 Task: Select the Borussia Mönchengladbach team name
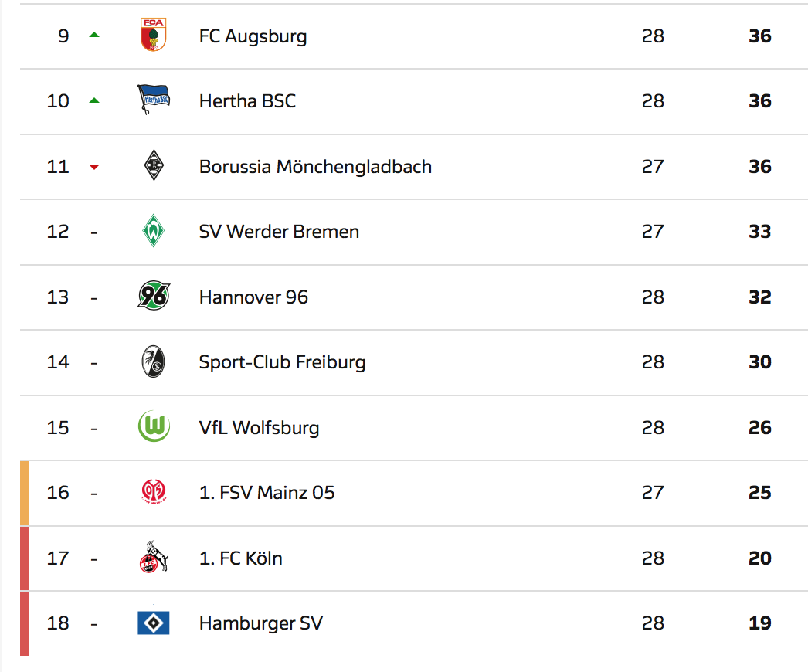(315, 167)
